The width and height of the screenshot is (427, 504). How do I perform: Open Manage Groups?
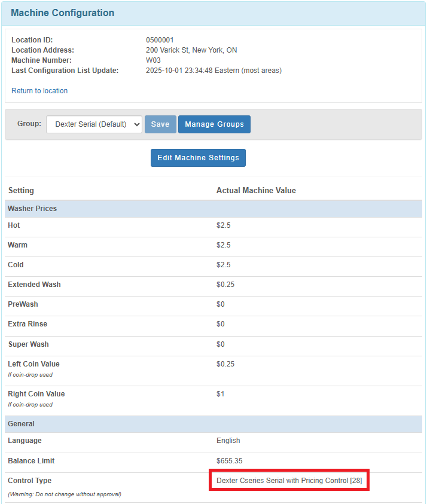[214, 124]
